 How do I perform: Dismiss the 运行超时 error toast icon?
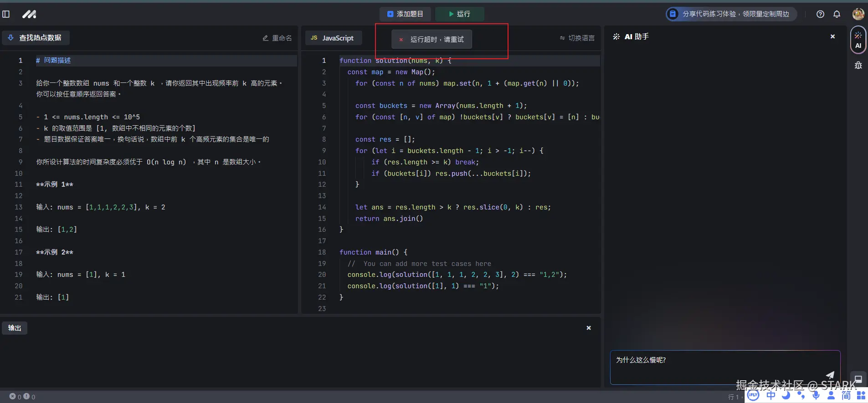point(401,40)
